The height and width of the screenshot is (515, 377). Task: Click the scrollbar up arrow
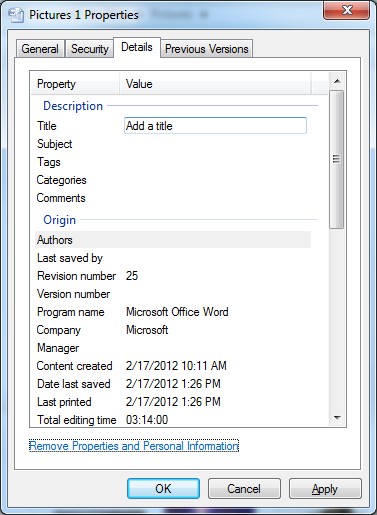tap(337, 81)
